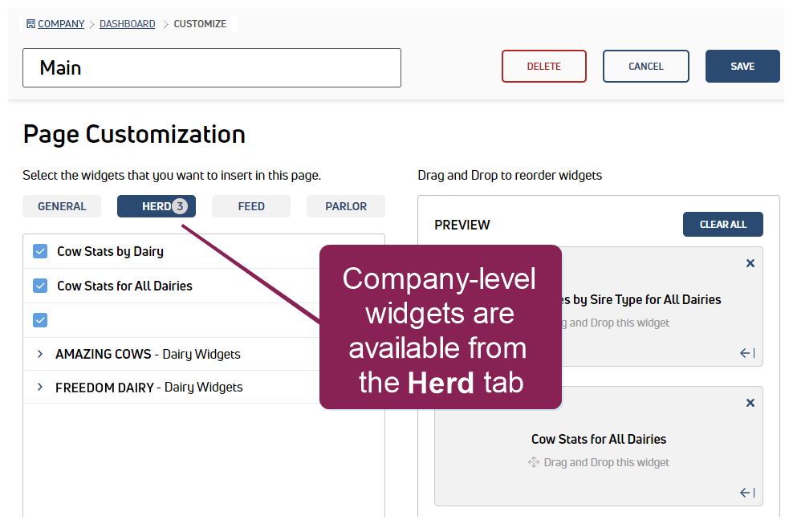Click the Save button

(742, 67)
